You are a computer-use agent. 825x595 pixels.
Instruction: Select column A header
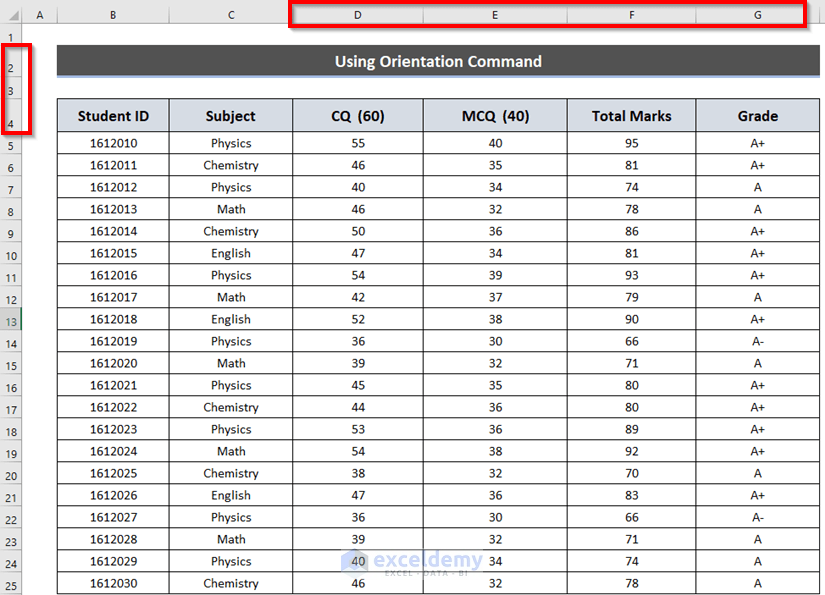tap(39, 15)
